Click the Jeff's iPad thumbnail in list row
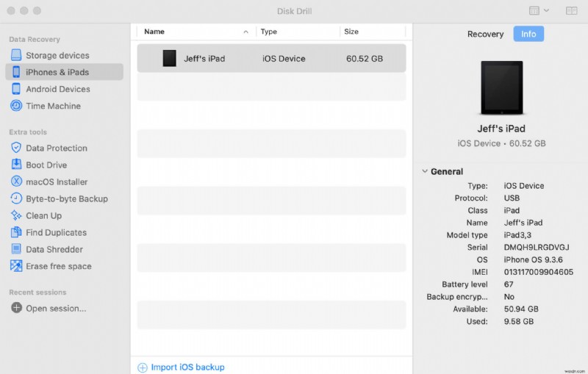This screenshot has height=374, width=588. 169,59
